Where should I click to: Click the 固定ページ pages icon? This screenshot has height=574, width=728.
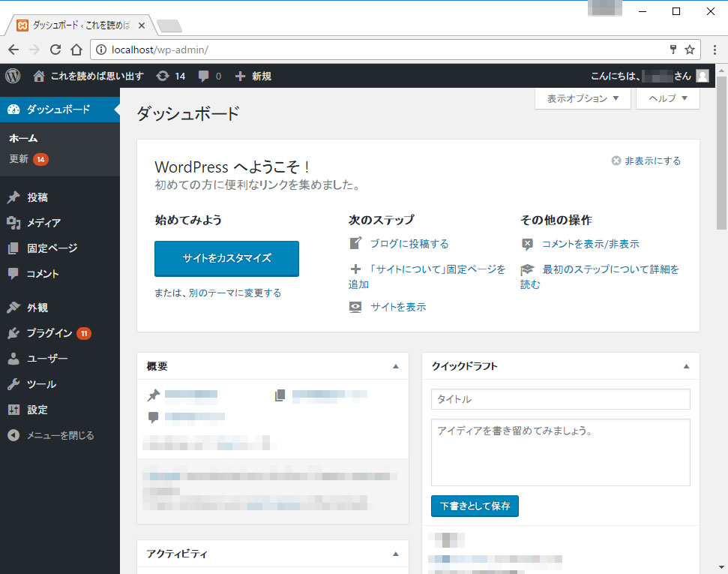13,248
